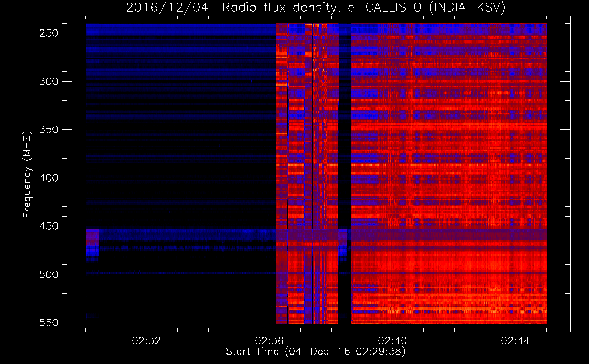Click the plot title '2016/12/04 Radio flux density'
Image resolution: width=589 pixels, height=364 pixels.
316,8
